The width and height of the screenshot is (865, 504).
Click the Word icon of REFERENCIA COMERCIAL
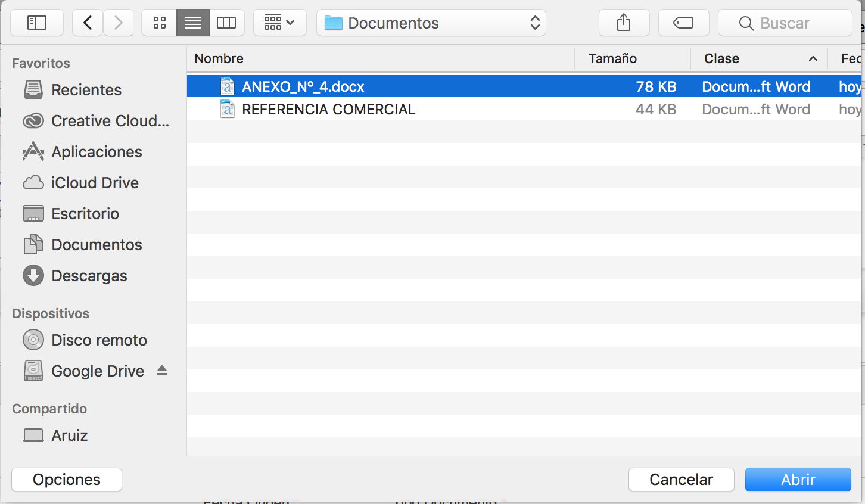click(x=227, y=109)
